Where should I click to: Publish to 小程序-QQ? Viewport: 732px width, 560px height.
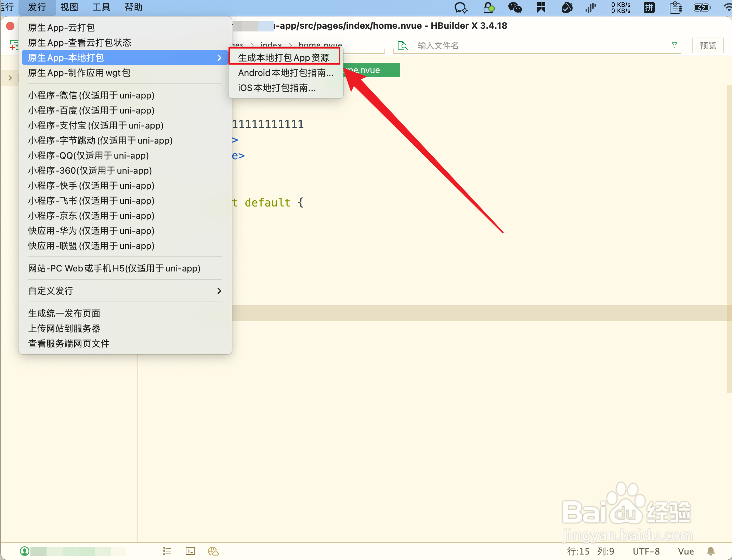coord(125,155)
